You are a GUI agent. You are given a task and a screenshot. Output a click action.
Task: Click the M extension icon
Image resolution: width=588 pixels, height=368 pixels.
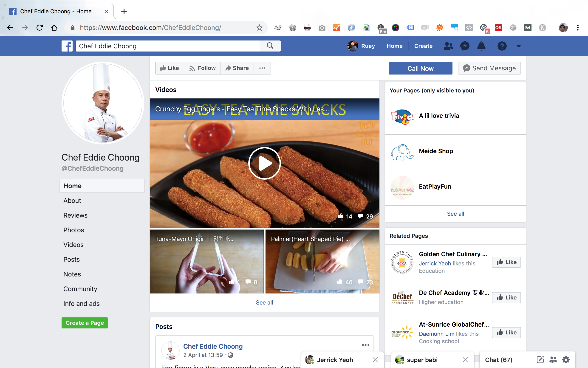tap(528, 28)
